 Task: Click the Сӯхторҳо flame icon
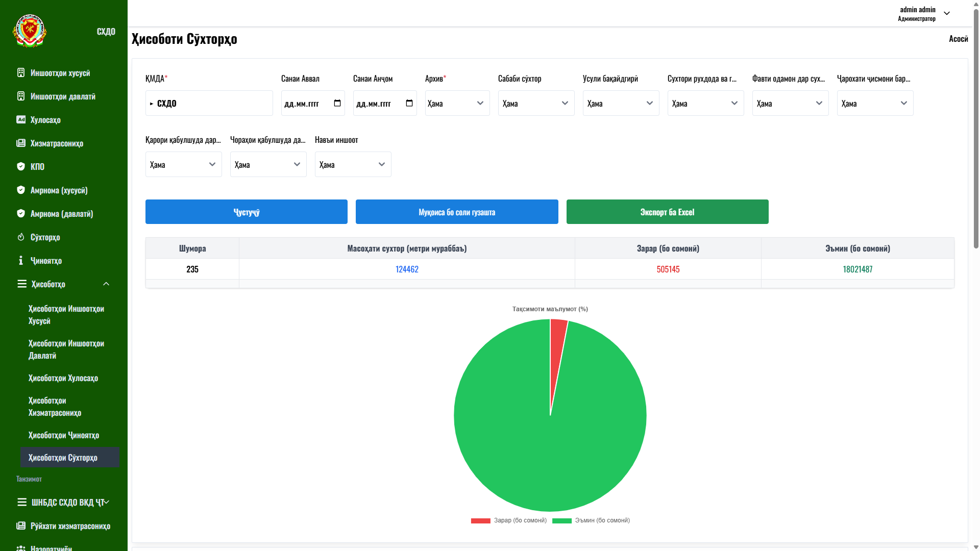coord(21,237)
